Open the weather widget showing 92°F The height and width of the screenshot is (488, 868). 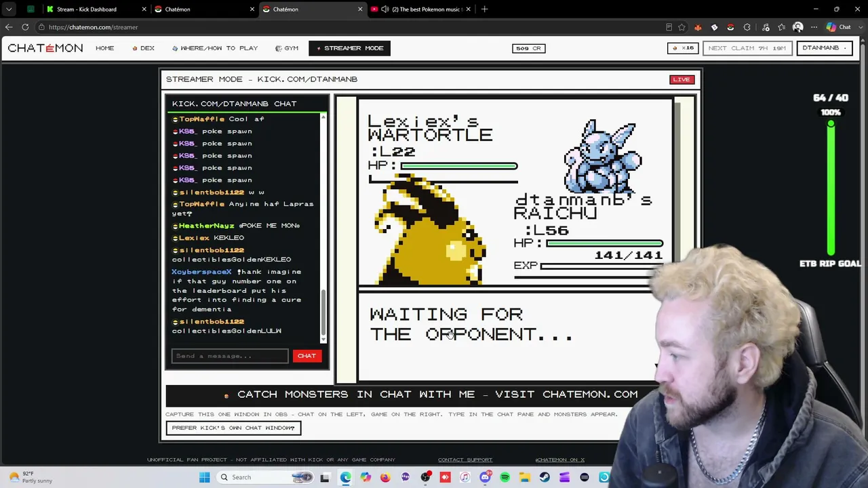(31, 477)
